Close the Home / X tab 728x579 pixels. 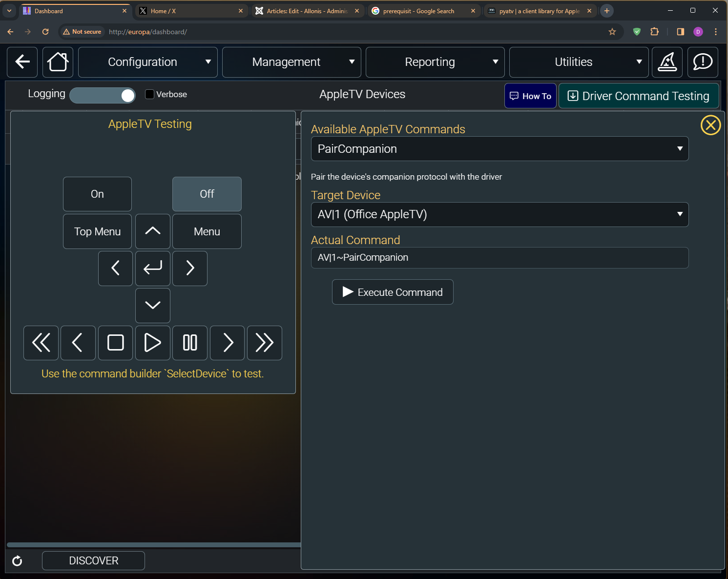click(241, 11)
